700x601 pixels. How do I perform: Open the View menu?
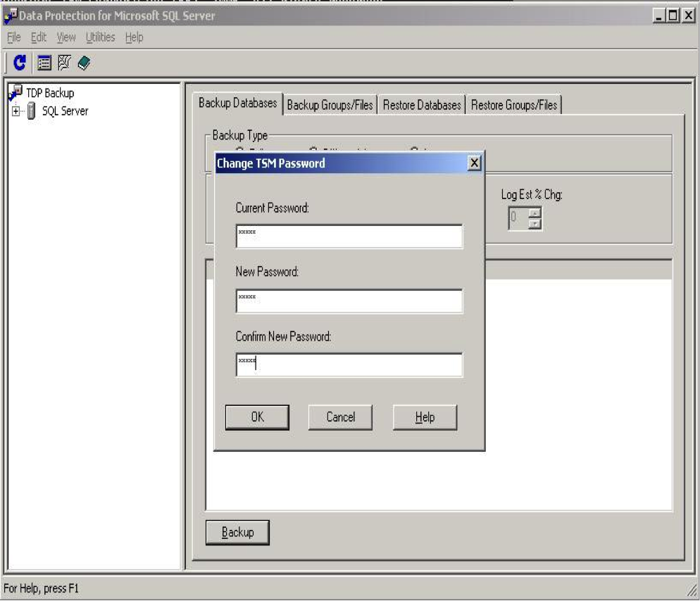(x=66, y=37)
